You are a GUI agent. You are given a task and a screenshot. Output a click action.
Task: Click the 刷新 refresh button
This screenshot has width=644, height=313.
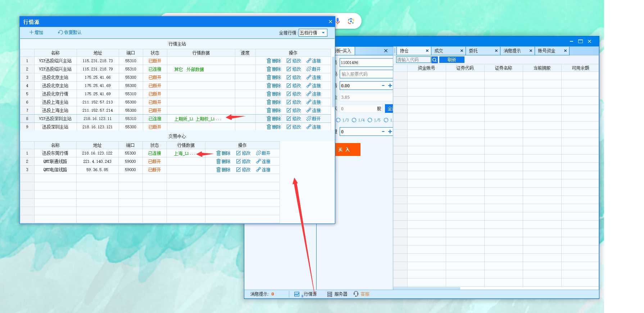click(452, 60)
